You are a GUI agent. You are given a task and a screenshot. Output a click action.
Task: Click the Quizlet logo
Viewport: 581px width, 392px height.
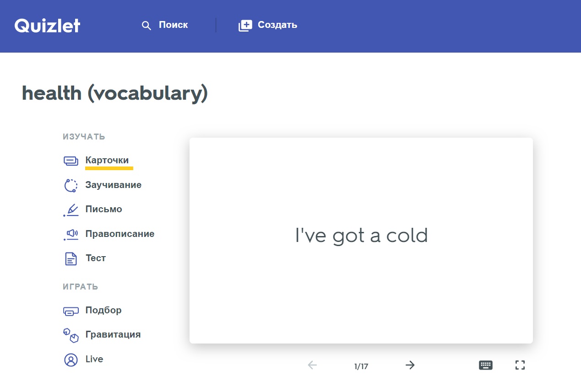click(47, 25)
